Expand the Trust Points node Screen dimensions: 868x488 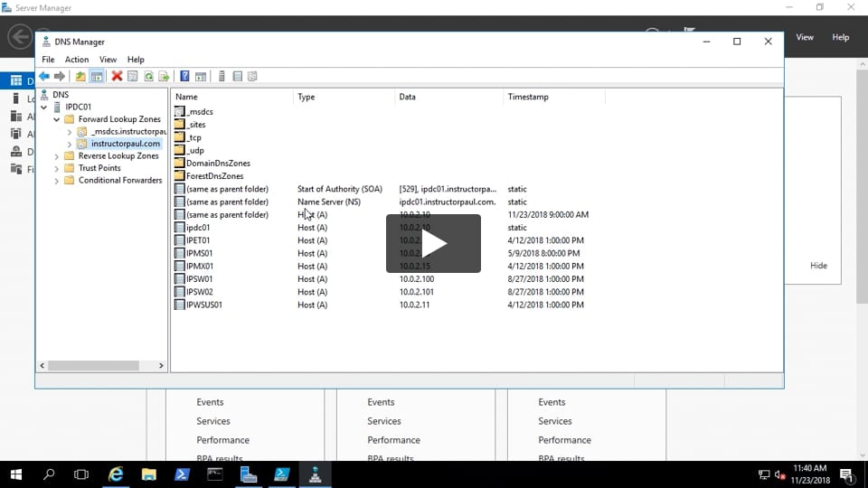click(57, 168)
